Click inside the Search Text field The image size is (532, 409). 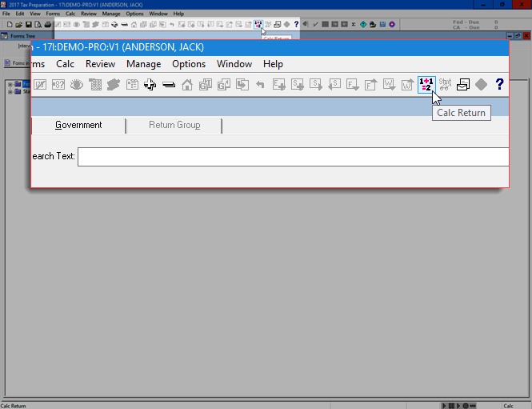tap(293, 157)
